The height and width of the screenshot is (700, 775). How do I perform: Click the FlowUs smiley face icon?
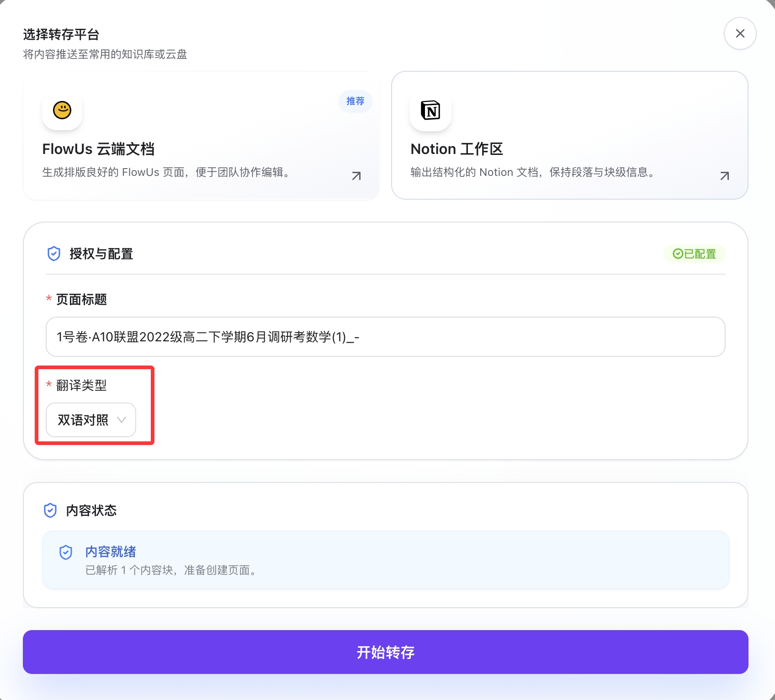tap(62, 111)
